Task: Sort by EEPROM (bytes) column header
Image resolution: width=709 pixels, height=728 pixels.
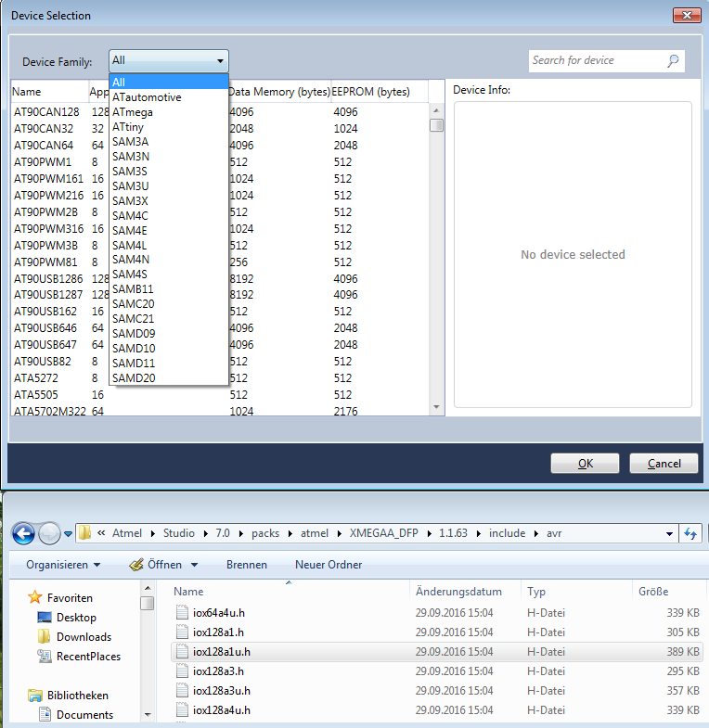Action: click(x=380, y=92)
